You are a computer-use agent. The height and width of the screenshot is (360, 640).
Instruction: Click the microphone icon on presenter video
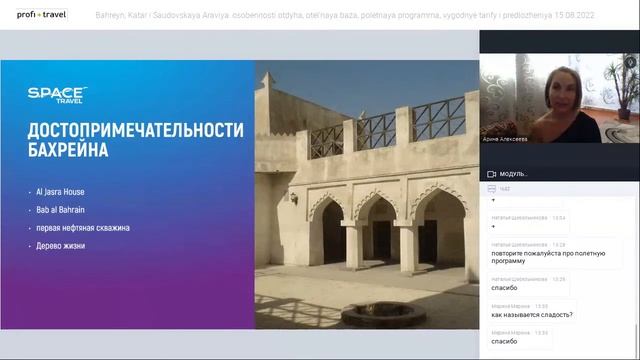tap(630, 62)
